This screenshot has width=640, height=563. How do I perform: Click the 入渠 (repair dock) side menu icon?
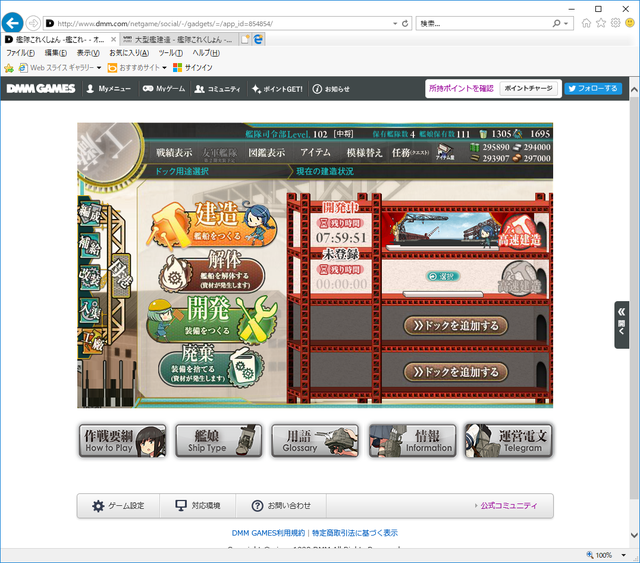[90, 309]
